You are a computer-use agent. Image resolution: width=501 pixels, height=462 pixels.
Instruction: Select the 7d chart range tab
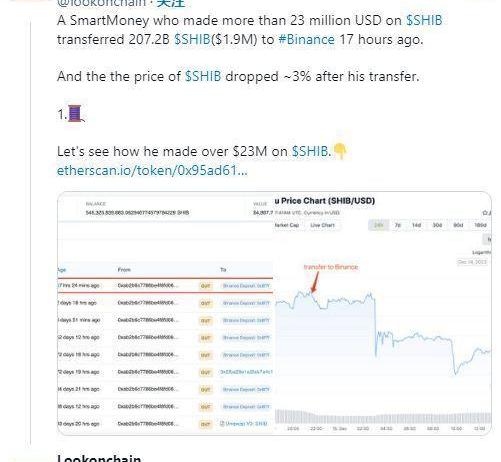[x=397, y=225]
